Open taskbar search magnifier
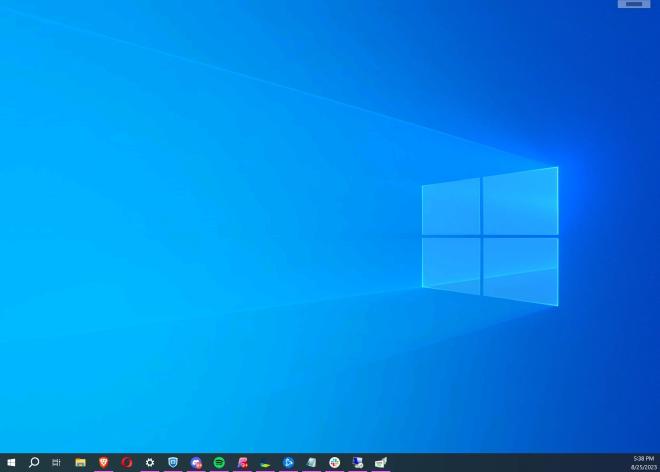This screenshot has height=472, width=660. pyautogui.click(x=34, y=463)
